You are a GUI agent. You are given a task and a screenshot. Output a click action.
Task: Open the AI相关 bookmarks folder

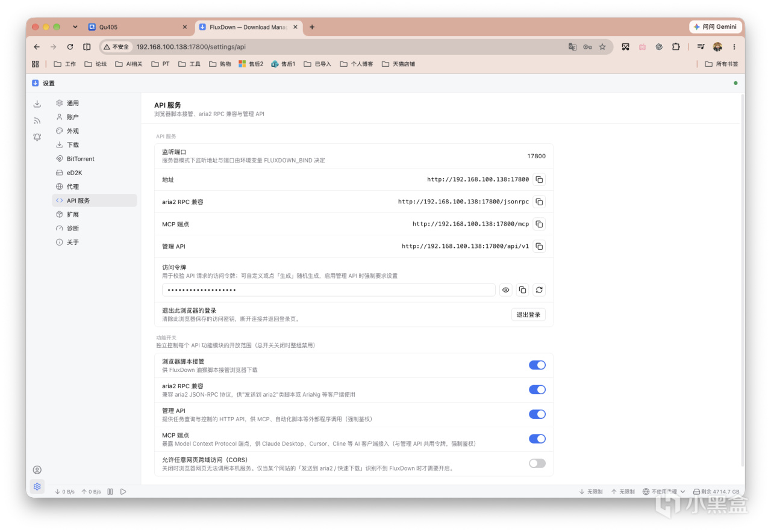tap(129, 64)
